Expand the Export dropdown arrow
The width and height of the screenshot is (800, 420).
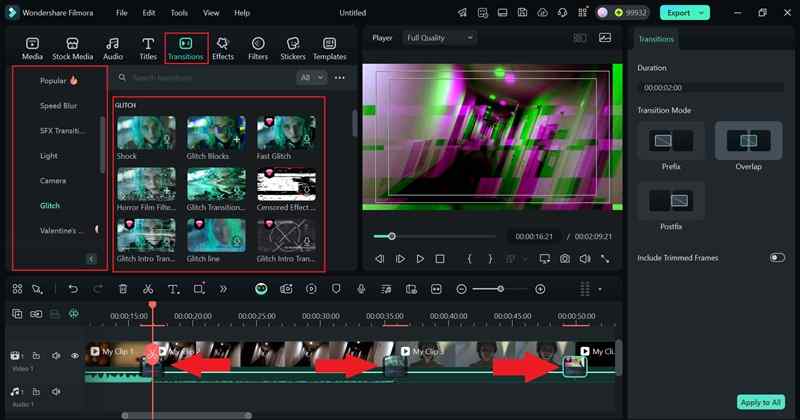pyautogui.click(x=702, y=13)
